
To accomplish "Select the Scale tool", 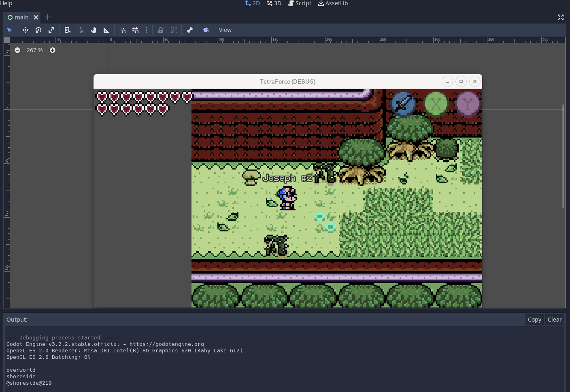I will click(x=51, y=30).
